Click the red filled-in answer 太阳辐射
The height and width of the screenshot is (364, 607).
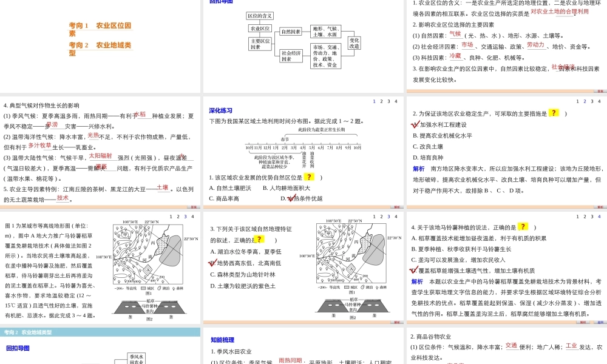point(101,155)
